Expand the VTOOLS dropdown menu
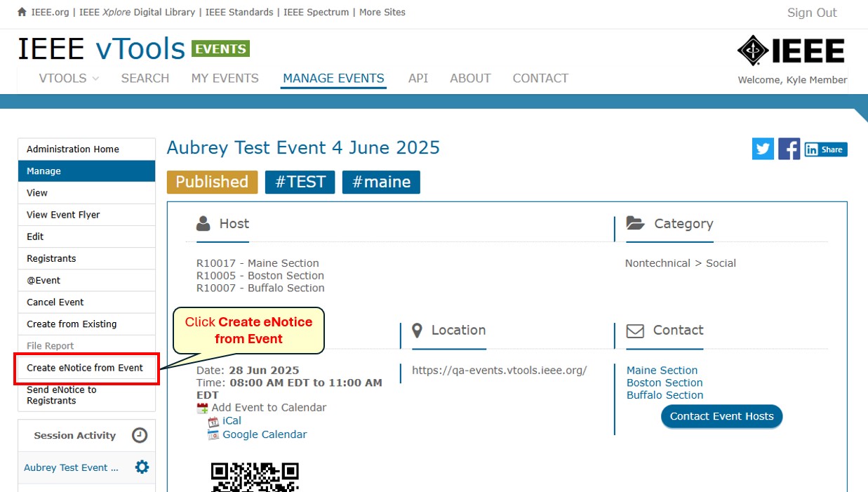The height and width of the screenshot is (492, 868). [69, 79]
